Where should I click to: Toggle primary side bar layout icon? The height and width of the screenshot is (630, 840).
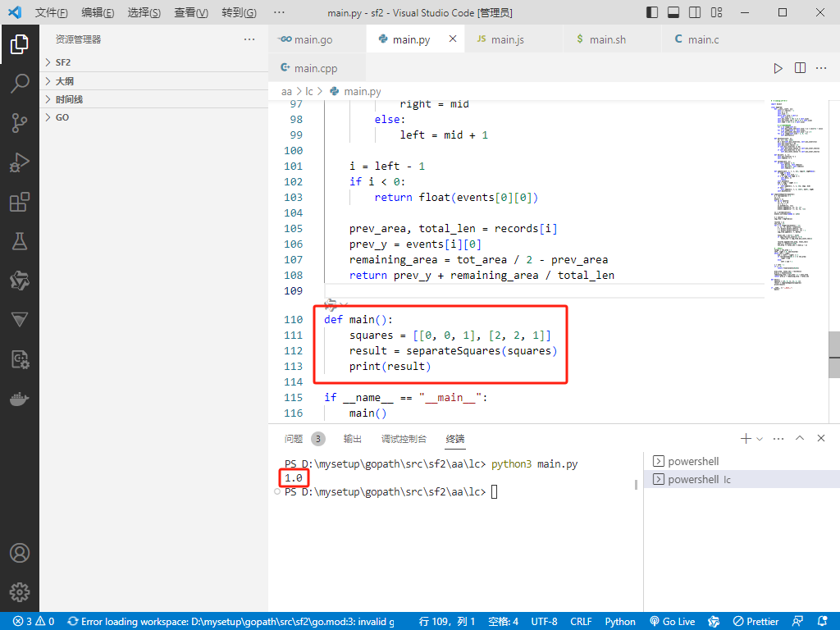pos(652,12)
